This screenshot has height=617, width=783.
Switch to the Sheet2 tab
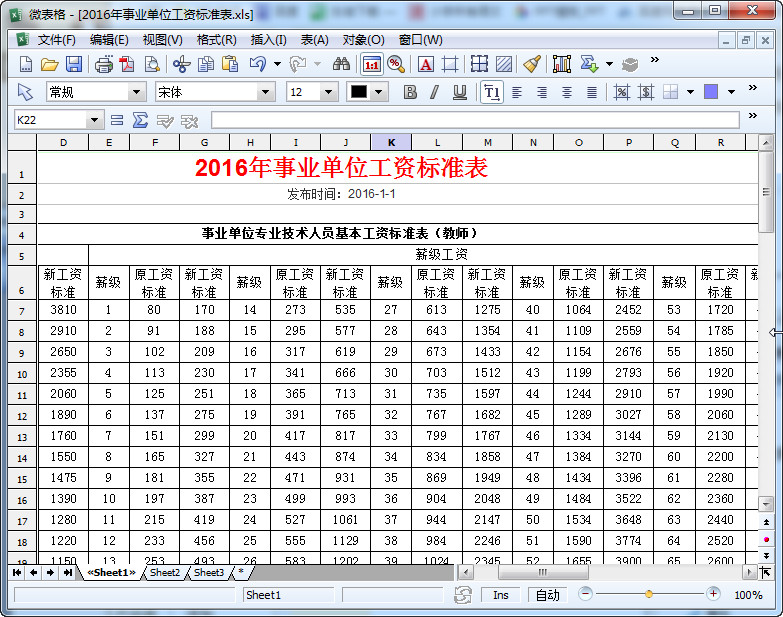165,573
